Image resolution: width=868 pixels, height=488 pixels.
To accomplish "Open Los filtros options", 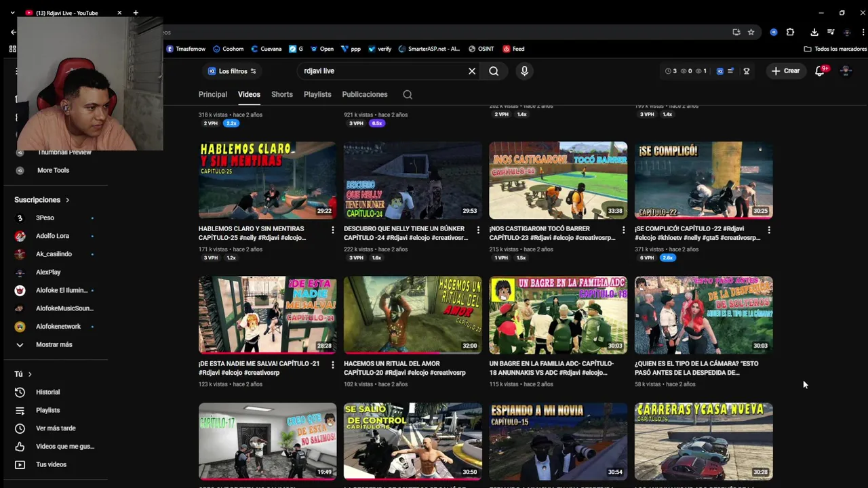I will (x=232, y=71).
